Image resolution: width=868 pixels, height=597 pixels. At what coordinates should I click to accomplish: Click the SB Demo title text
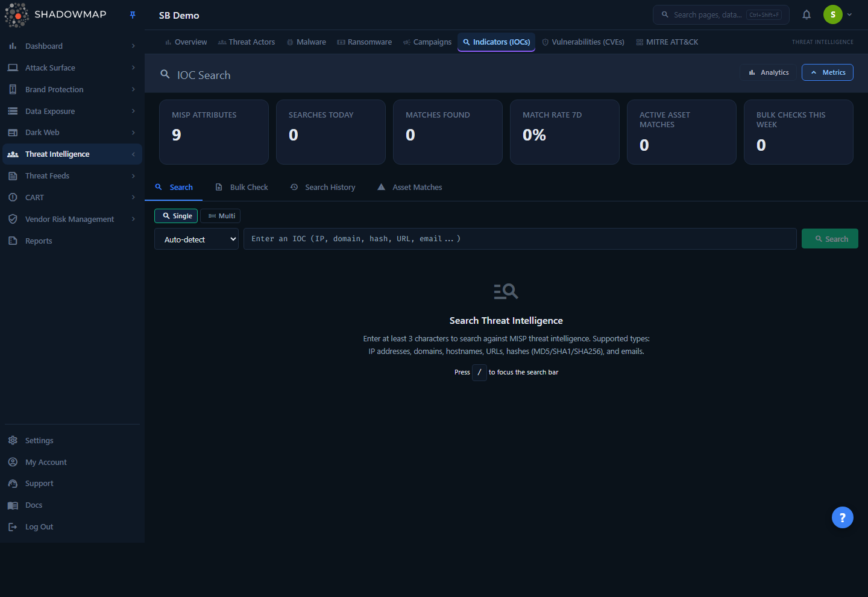pos(179,15)
